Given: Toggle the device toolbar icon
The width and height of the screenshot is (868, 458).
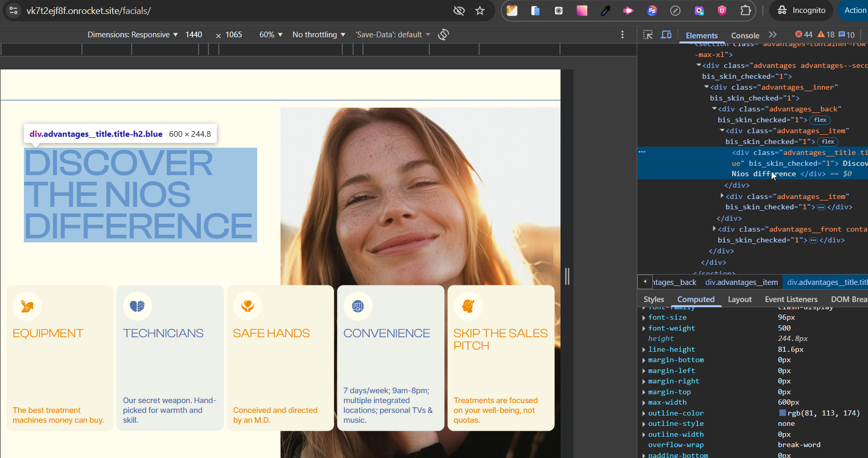Looking at the screenshot, I should point(666,35).
